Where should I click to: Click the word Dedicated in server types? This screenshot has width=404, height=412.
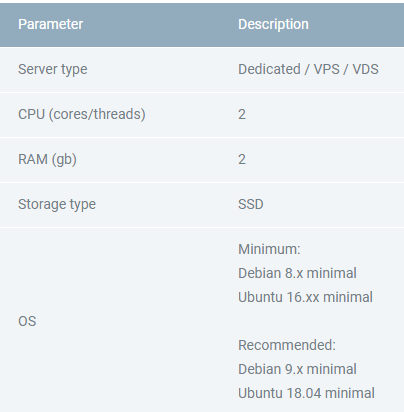(x=269, y=69)
